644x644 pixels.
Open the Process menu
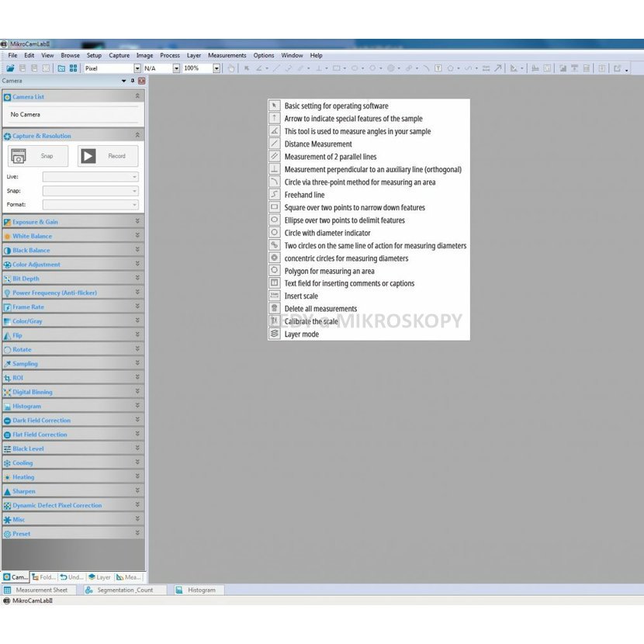coord(170,55)
